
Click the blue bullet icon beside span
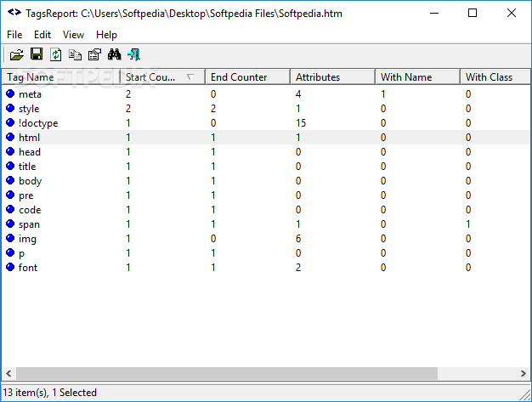[10, 224]
